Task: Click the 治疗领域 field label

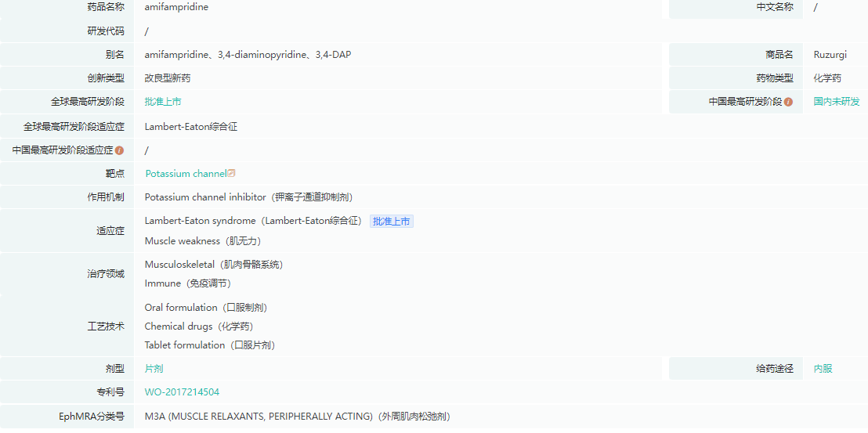Action: click(x=106, y=274)
